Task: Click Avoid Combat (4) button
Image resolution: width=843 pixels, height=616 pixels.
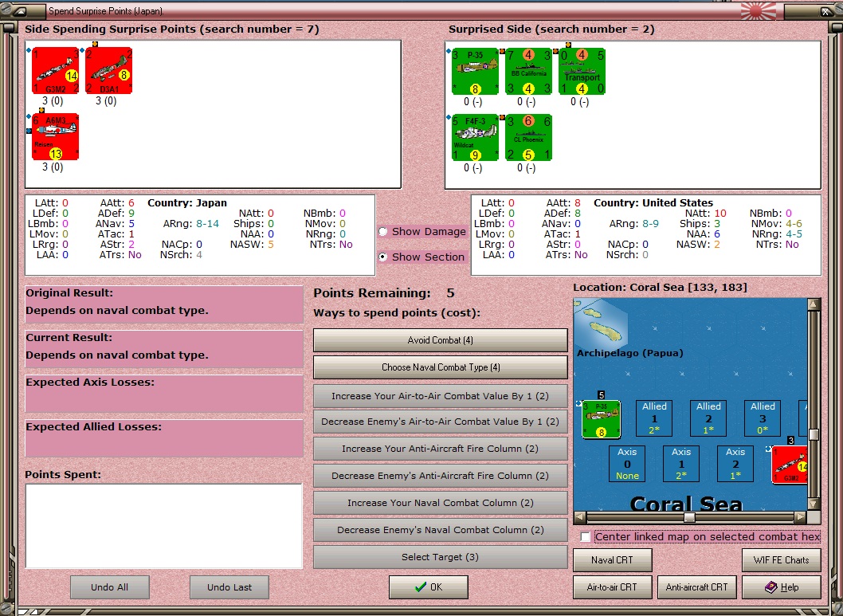Action: [x=441, y=340]
